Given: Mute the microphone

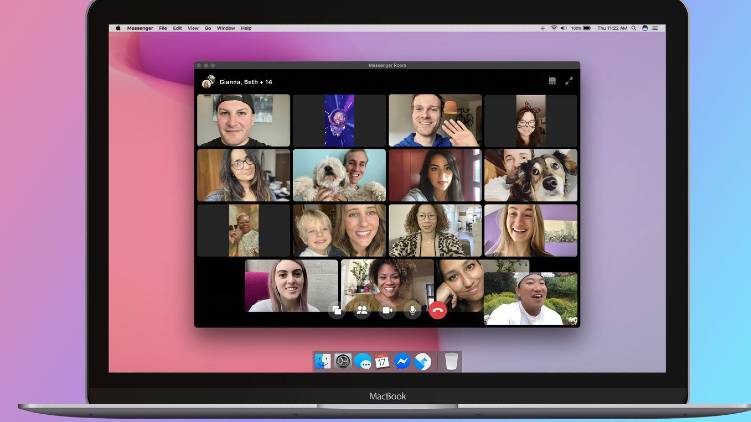Looking at the screenshot, I should tap(412, 310).
